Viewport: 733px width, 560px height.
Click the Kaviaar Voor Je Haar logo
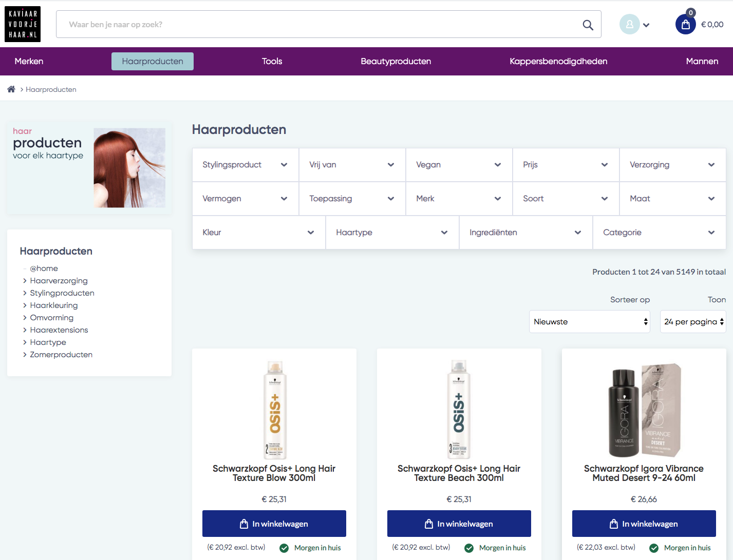click(x=23, y=24)
